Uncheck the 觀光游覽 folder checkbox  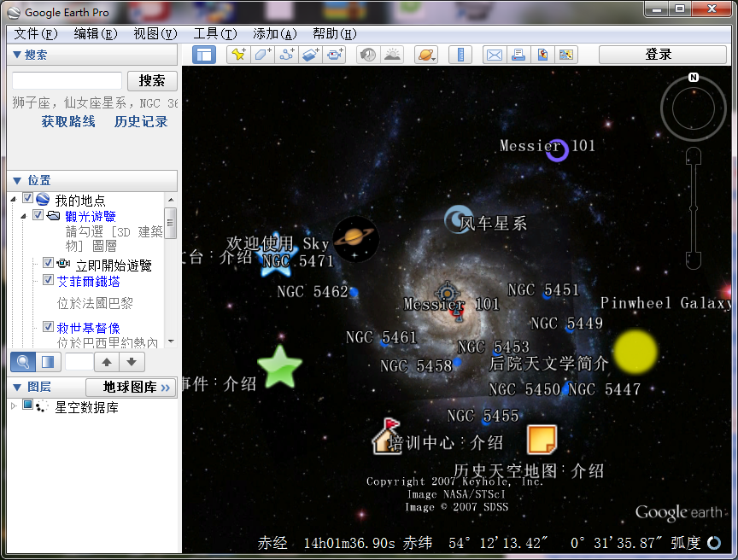[38, 215]
